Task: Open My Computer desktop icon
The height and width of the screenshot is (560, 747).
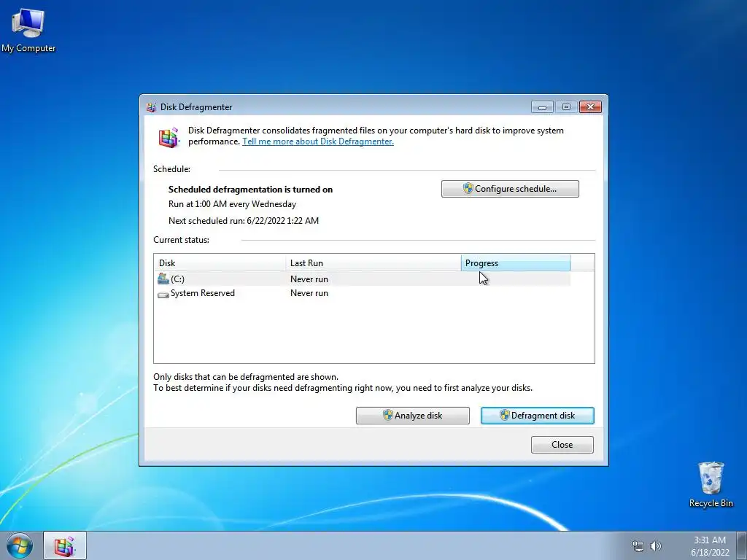Action: (x=28, y=30)
